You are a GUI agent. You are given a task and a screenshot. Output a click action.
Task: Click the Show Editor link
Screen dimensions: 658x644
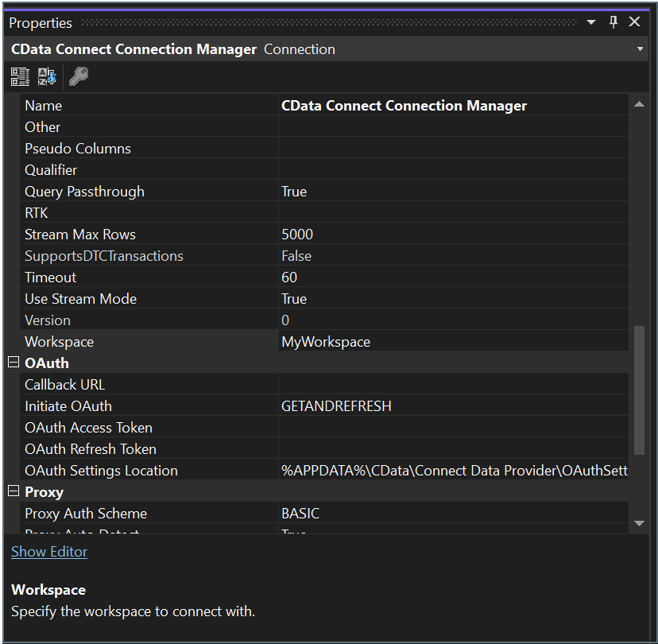click(49, 551)
